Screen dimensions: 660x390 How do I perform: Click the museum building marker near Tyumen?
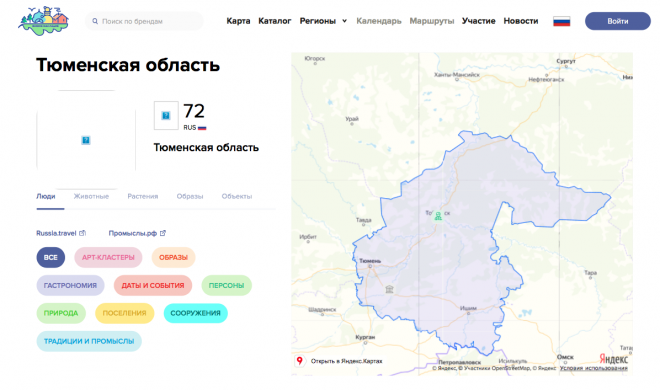click(x=389, y=289)
